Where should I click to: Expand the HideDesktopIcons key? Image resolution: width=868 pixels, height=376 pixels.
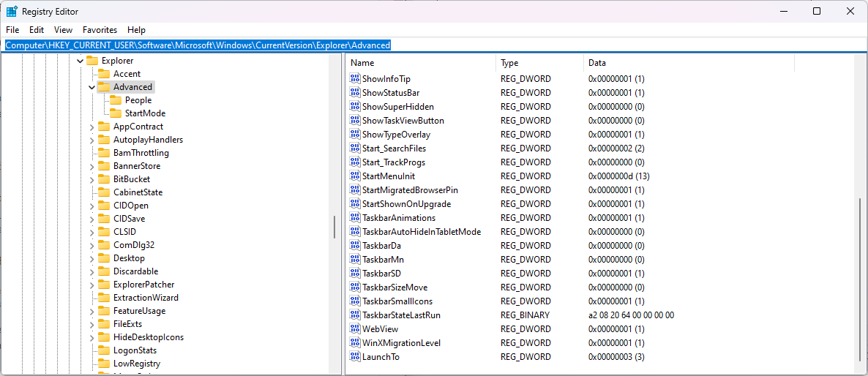(x=92, y=337)
